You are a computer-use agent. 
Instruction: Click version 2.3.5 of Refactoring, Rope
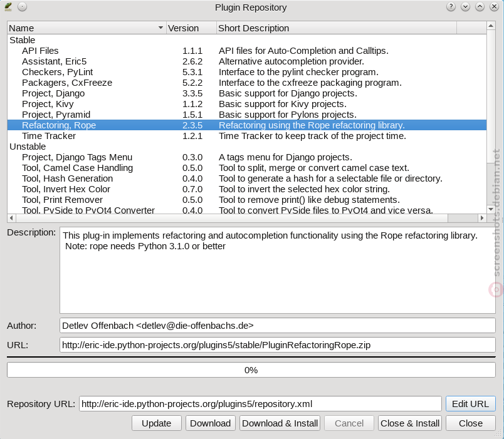192,125
